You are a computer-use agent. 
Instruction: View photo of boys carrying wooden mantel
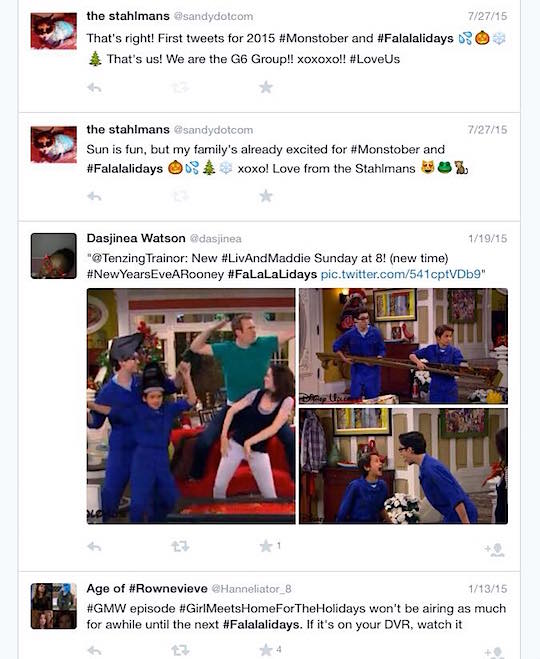(403, 346)
